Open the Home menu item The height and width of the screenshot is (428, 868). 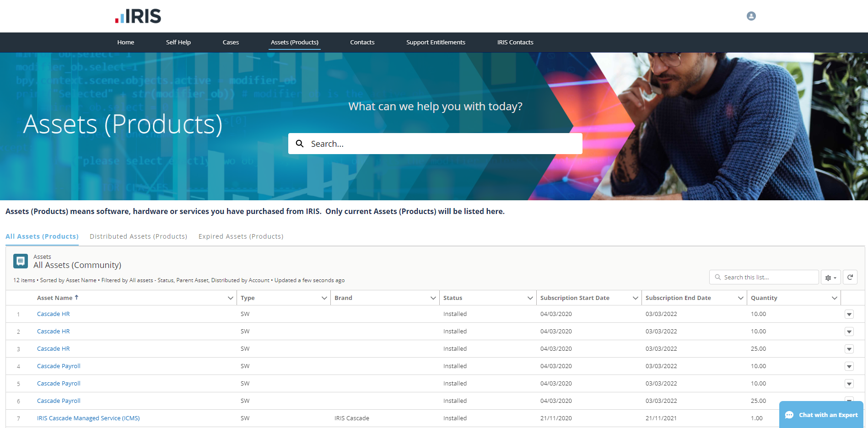coord(125,42)
